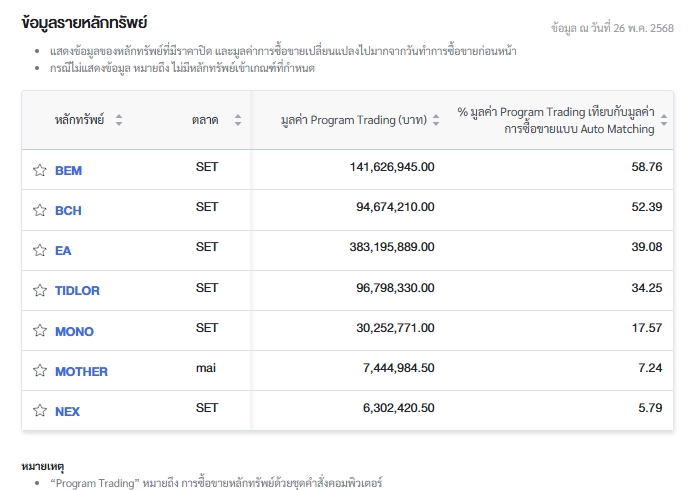Sort table by ตลาด column arrows
696x490 pixels.
[x=238, y=120]
